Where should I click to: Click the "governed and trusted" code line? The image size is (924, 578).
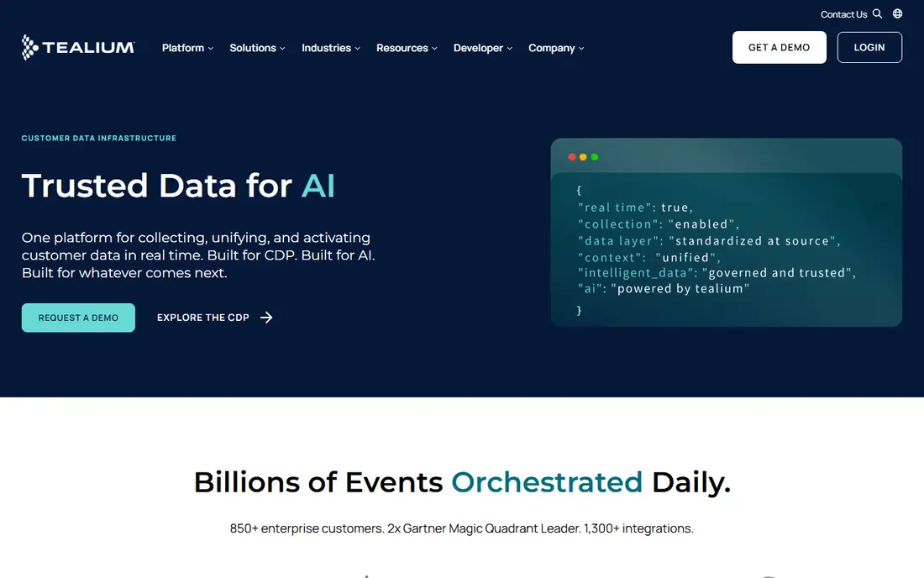click(717, 273)
